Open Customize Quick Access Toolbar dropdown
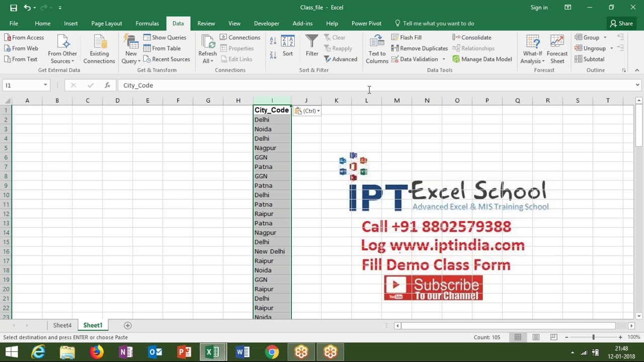Image resolution: width=644 pixels, height=362 pixels. point(60,8)
